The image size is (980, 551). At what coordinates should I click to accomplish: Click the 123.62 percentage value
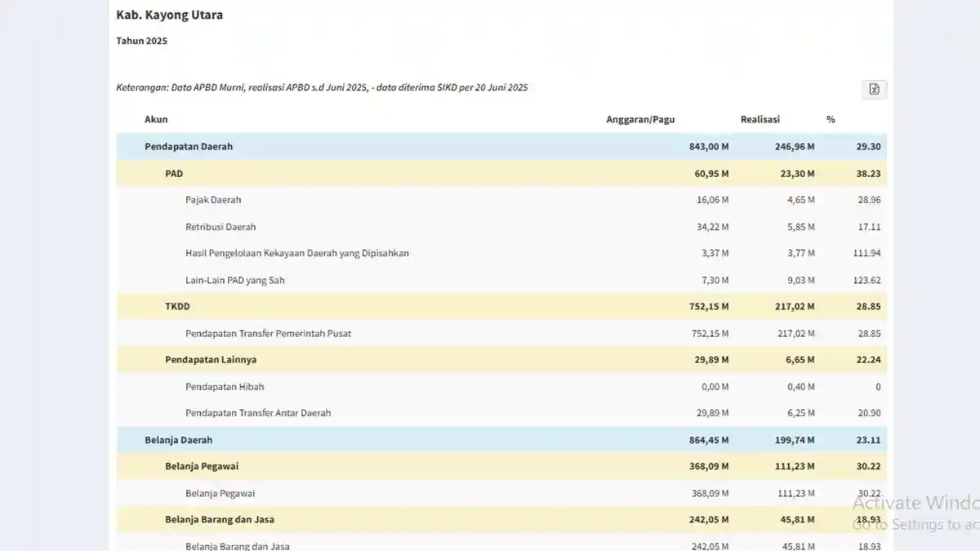pyautogui.click(x=866, y=280)
